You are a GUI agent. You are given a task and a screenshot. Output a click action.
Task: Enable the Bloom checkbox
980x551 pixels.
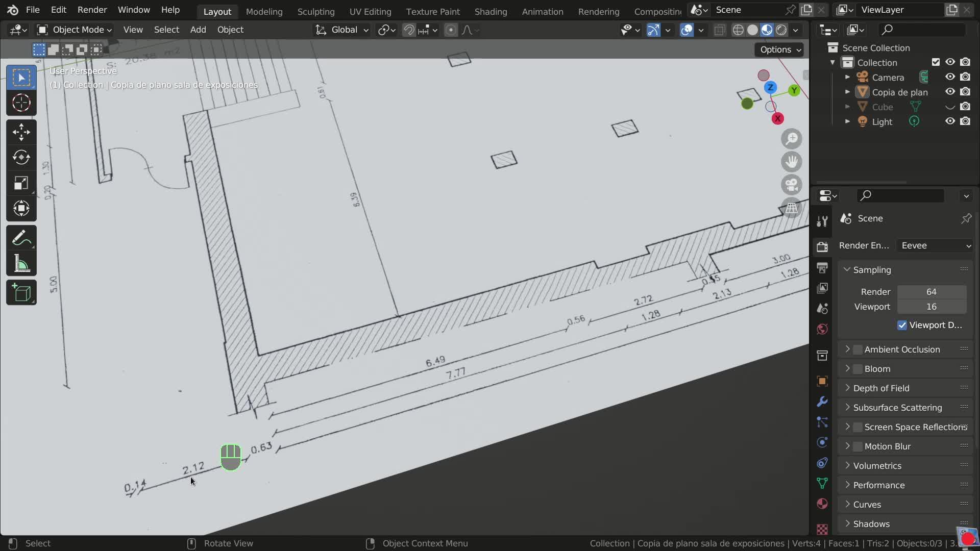click(x=858, y=369)
